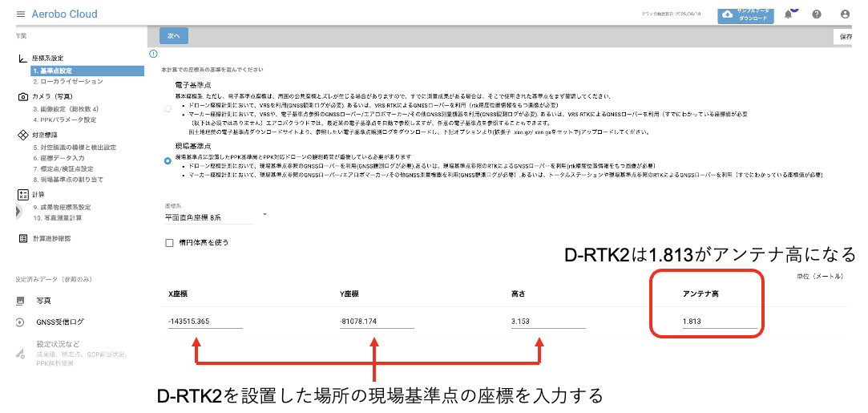Screen dimensions: 868x413
Task: Click the サンプルデータダウンロード button
Action: tap(745, 15)
